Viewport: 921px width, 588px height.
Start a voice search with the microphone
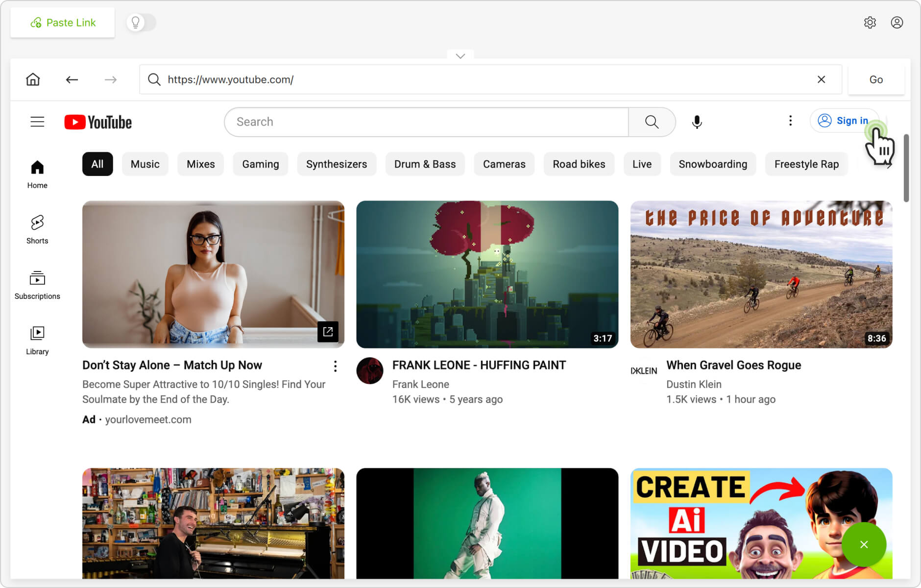coord(697,122)
